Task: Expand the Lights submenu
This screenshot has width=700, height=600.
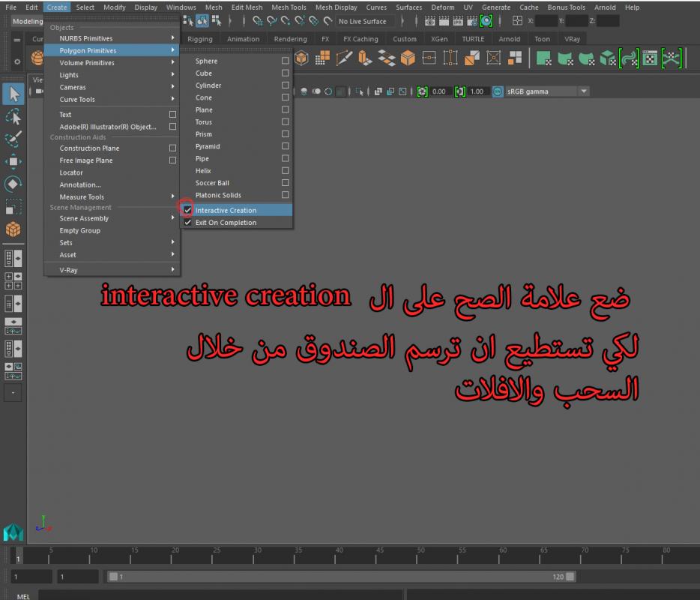Action: (x=112, y=75)
